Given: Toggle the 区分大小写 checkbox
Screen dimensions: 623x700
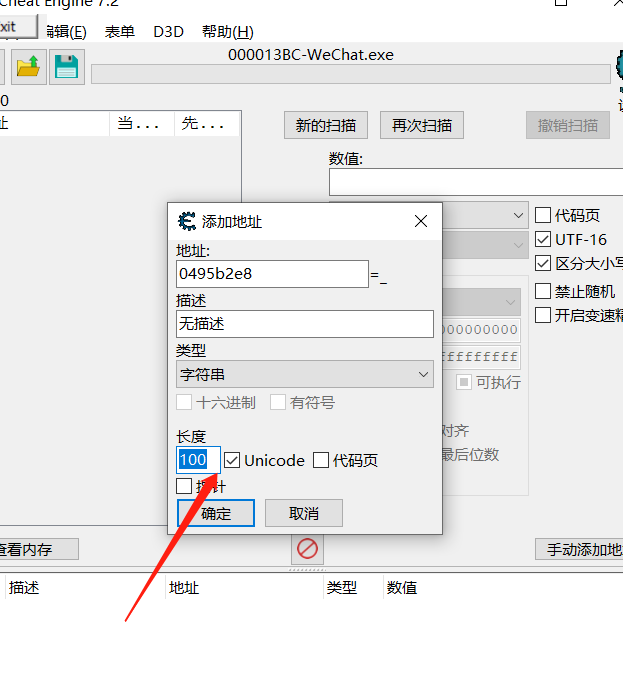Looking at the screenshot, I should tap(543, 263).
